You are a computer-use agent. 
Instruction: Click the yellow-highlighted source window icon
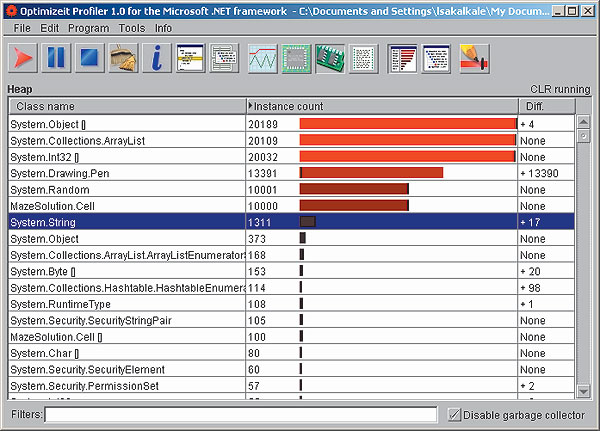[191, 58]
